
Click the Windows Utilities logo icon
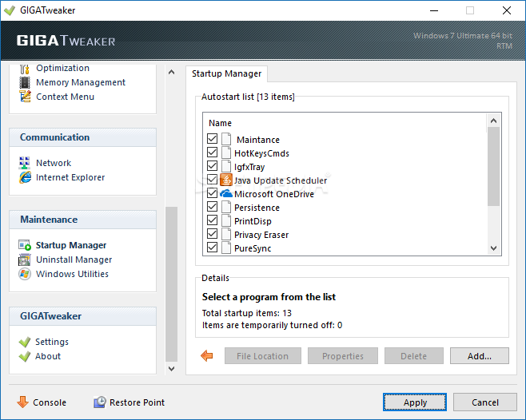(25, 274)
